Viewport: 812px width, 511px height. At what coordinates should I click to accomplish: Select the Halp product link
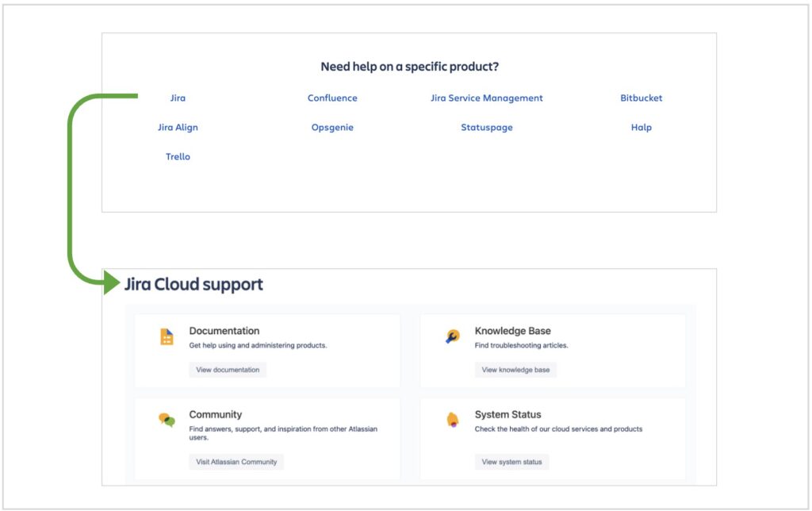tap(641, 128)
